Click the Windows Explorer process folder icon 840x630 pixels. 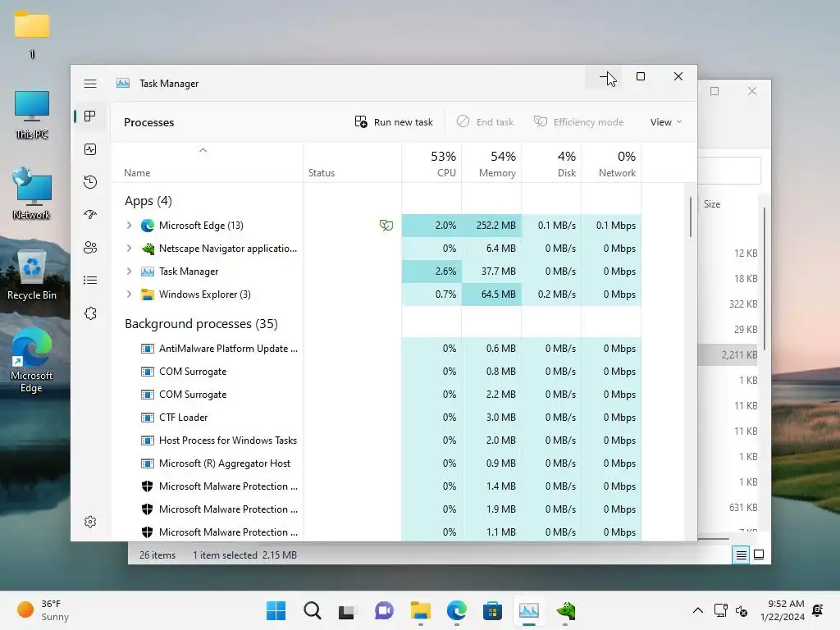[148, 294]
